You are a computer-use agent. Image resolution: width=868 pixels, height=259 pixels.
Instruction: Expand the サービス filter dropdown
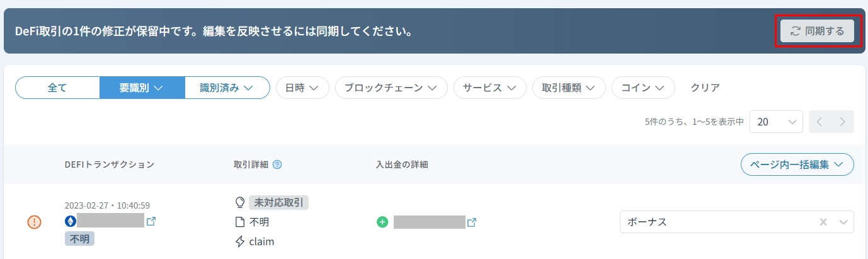(x=490, y=88)
